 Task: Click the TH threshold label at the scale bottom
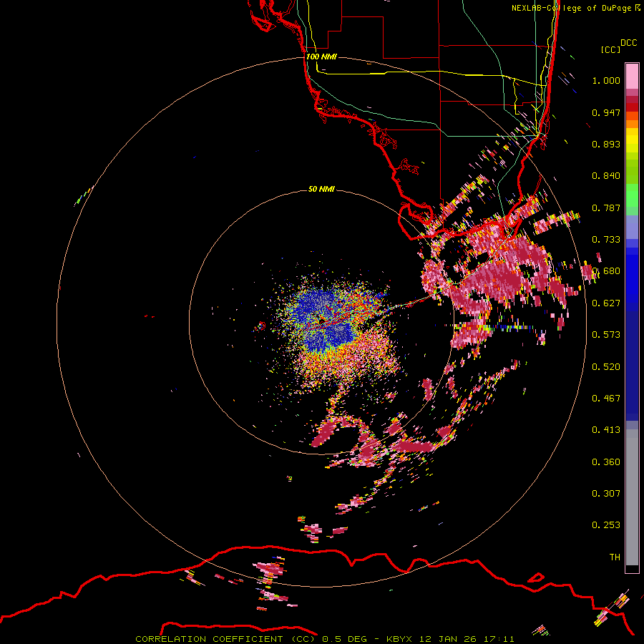coord(615,557)
